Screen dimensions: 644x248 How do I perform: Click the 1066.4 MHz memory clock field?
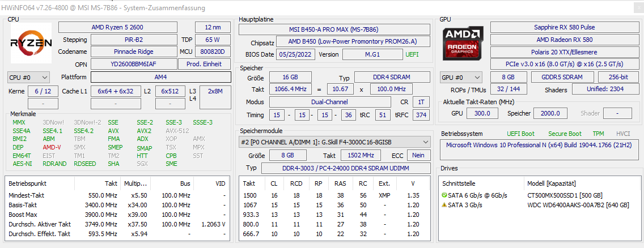(290, 89)
